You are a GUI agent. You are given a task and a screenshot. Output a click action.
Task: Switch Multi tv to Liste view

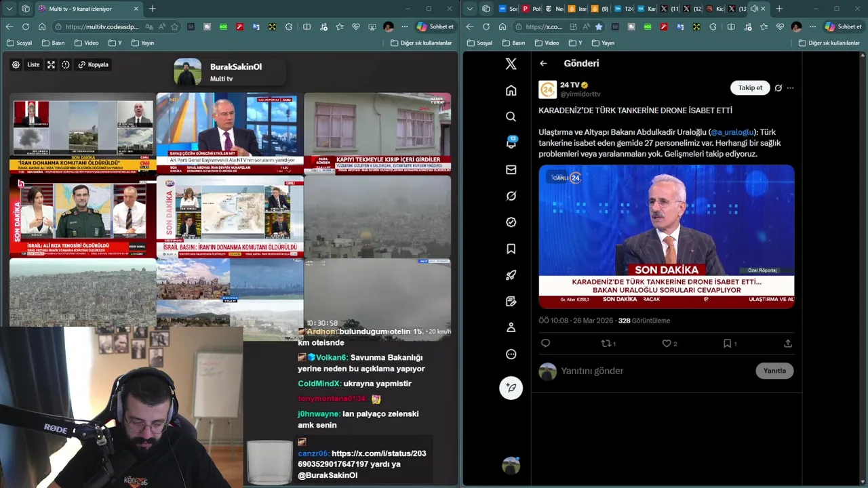click(x=33, y=65)
